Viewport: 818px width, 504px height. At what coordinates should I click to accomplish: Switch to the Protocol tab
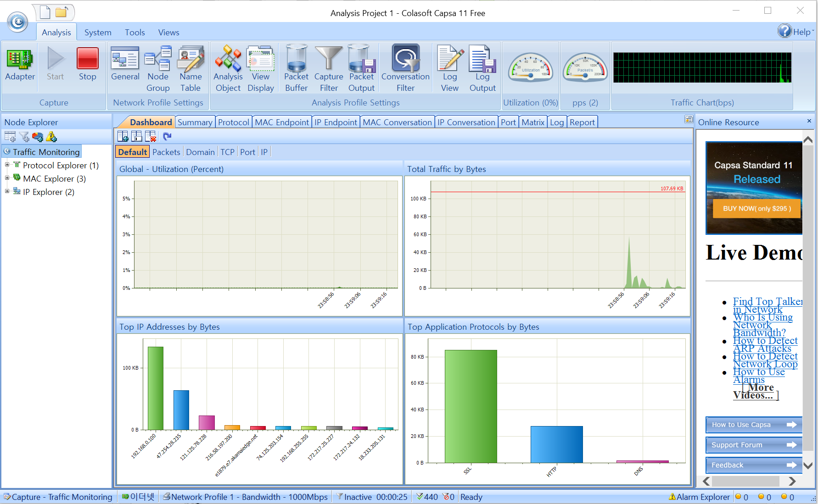[234, 122]
